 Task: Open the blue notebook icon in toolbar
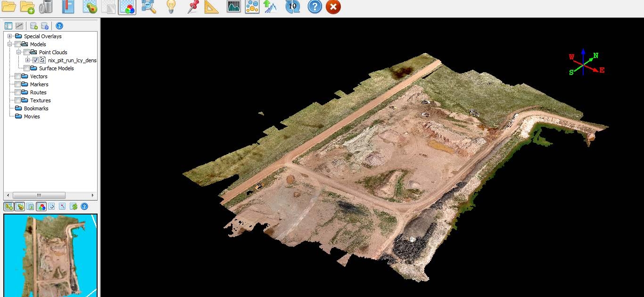click(x=68, y=7)
